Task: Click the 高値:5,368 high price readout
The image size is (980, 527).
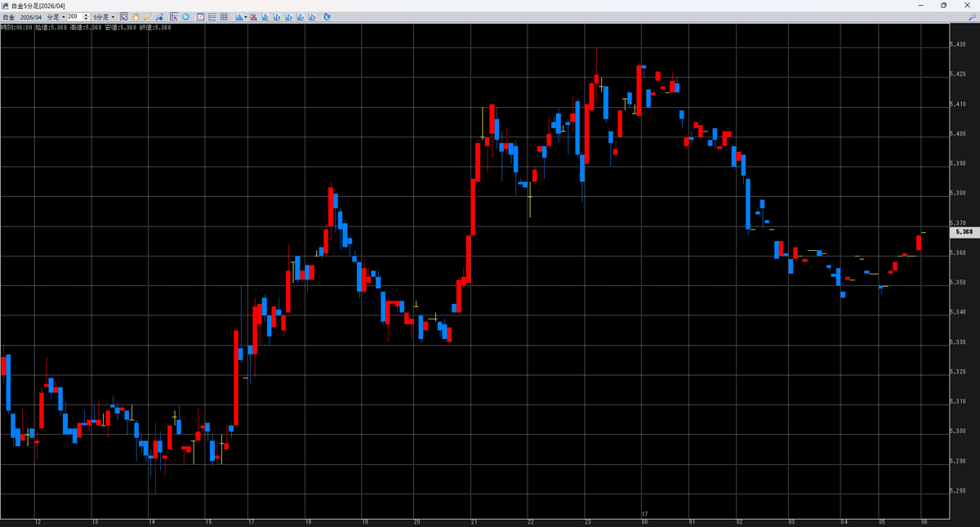Action: point(87,27)
